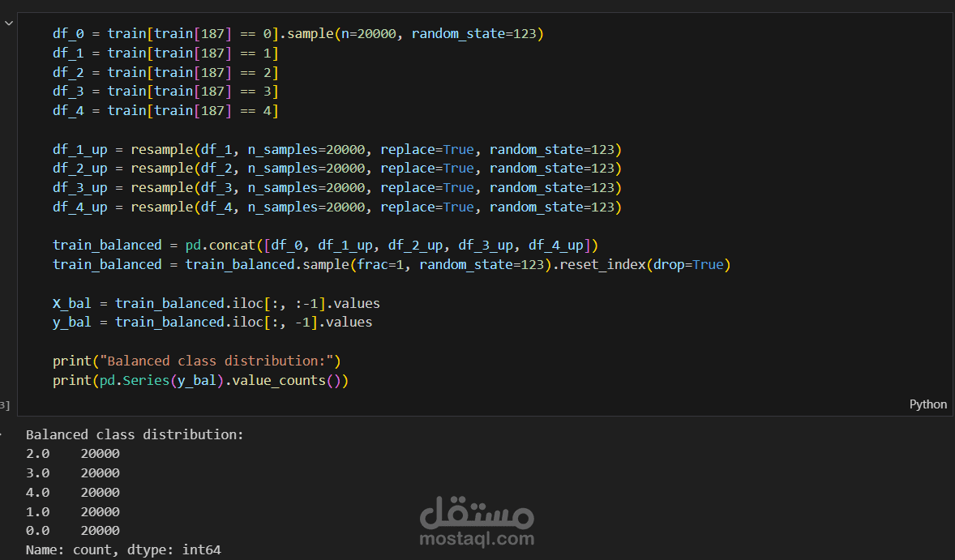Click the print value_counts code line

(200, 380)
